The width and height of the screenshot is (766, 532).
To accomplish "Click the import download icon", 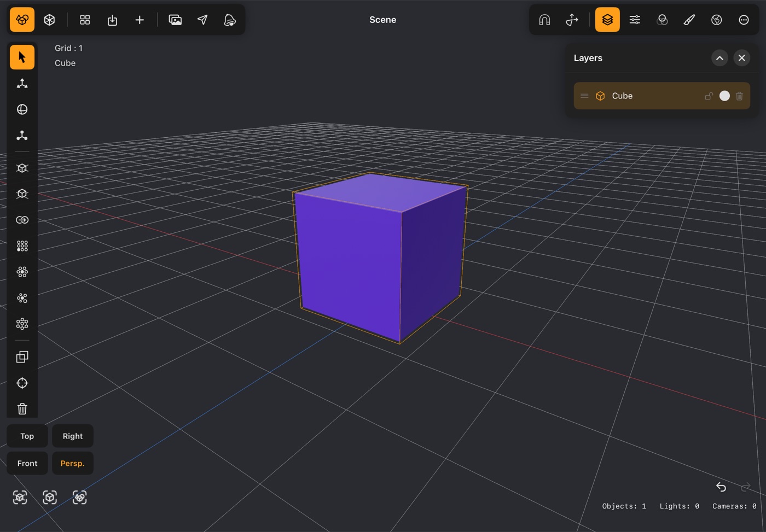I will (112, 20).
